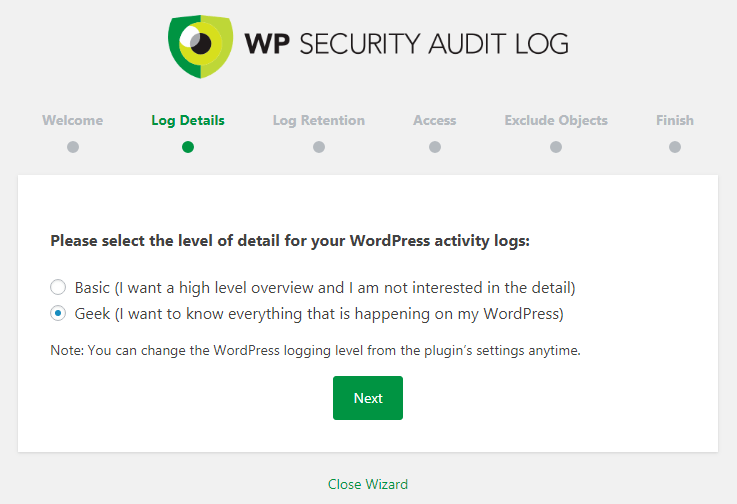Click the Close Wizard link
Viewport: 737px width, 504px height.
pos(368,484)
